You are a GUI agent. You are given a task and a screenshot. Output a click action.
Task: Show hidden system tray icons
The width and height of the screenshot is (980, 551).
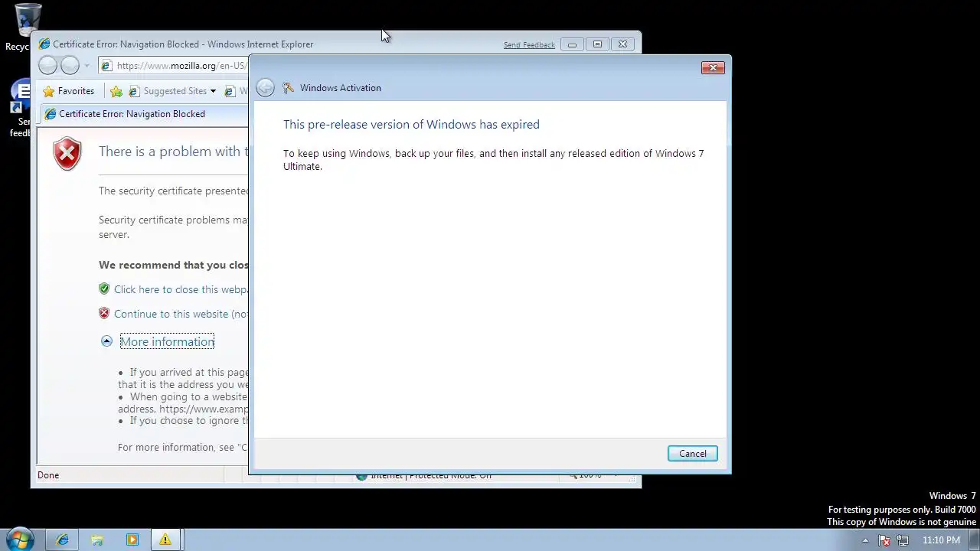(x=865, y=540)
